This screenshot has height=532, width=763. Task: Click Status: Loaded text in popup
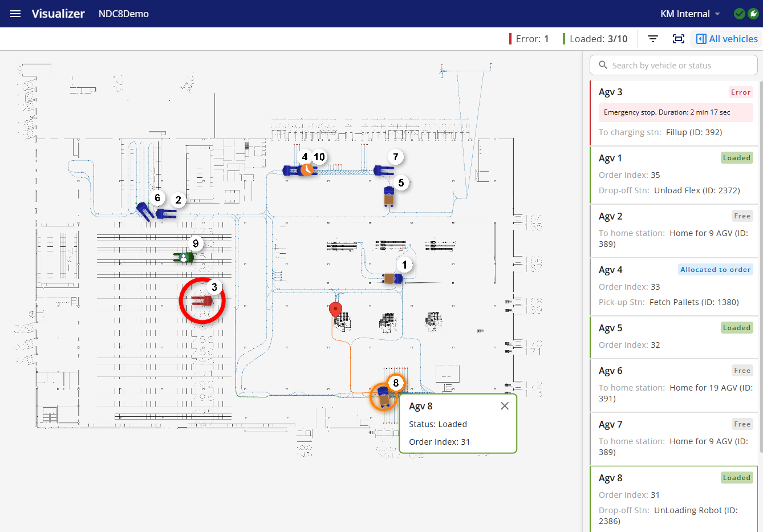(438, 424)
